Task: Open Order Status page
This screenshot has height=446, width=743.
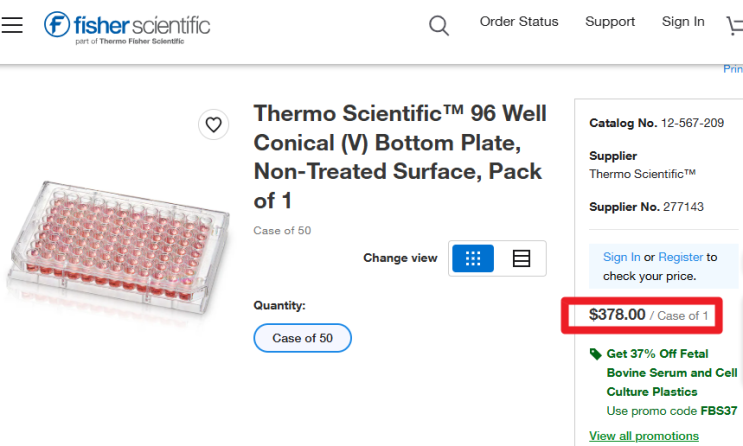Action: point(519,22)
